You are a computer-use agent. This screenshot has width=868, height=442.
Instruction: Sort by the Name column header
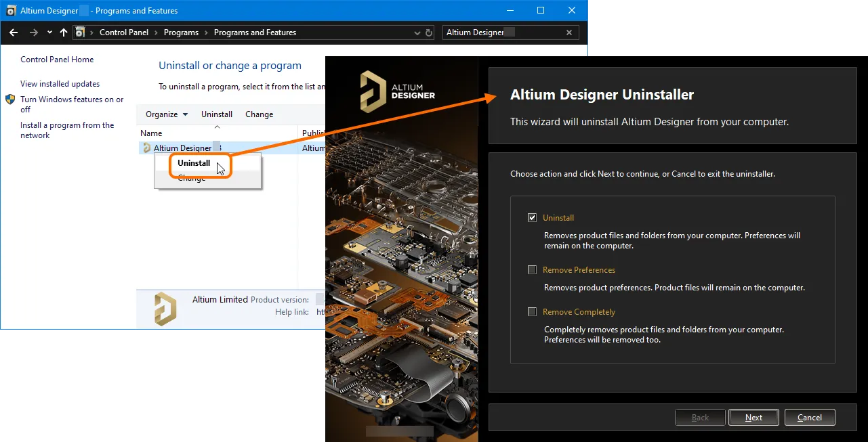[151, 133]
